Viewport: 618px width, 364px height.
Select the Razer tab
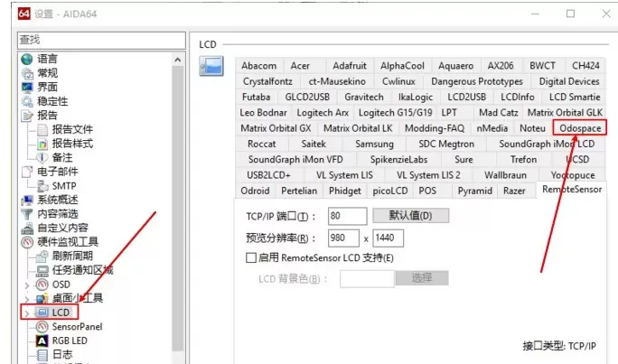point(514,191)
